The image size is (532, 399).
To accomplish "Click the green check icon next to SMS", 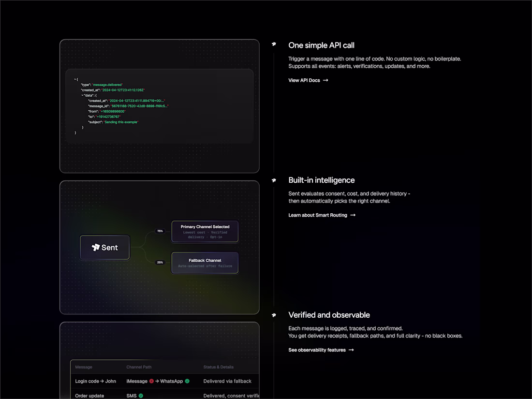I will 141,396.
